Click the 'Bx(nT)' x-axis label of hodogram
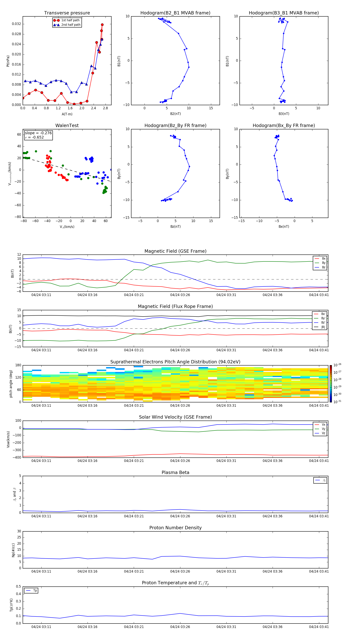The image size is (351, 644). (x=284, y=227)
